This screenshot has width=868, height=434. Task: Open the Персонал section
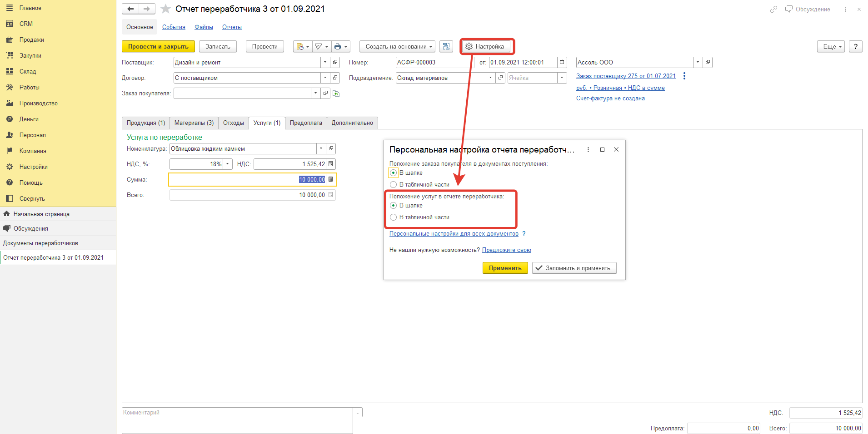click(x=32, y=135)
